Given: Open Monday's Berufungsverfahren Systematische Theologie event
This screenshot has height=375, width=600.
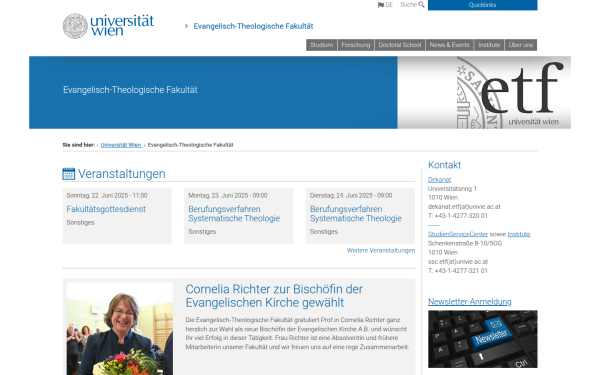Looking at the screenshot, I should click(x=234, y=214).
